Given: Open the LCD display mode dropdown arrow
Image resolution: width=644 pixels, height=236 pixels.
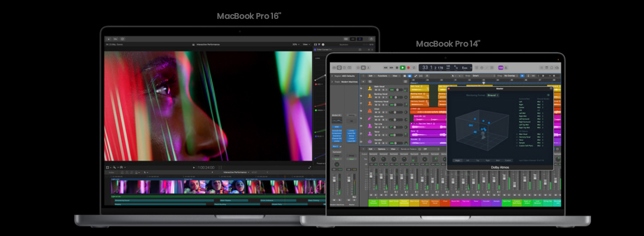Looking at the screenshot, I should (x=471, y=68).
